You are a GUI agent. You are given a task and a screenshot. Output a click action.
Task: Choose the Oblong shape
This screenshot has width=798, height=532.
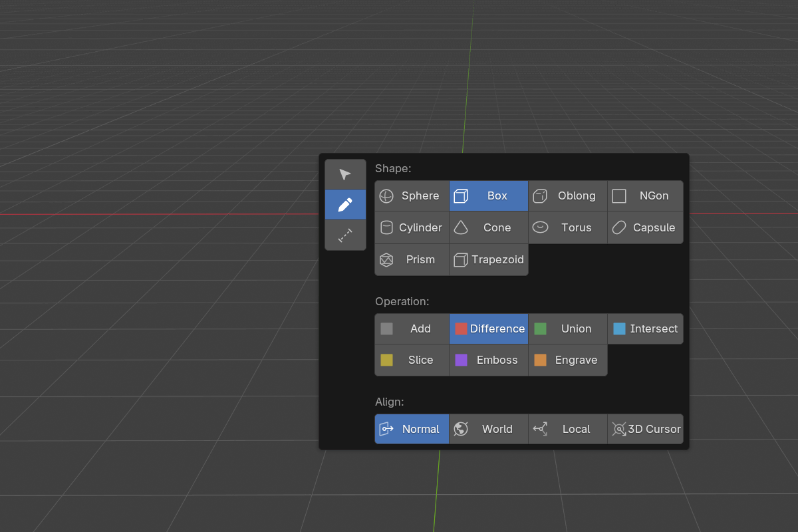[x=568, y=196]
